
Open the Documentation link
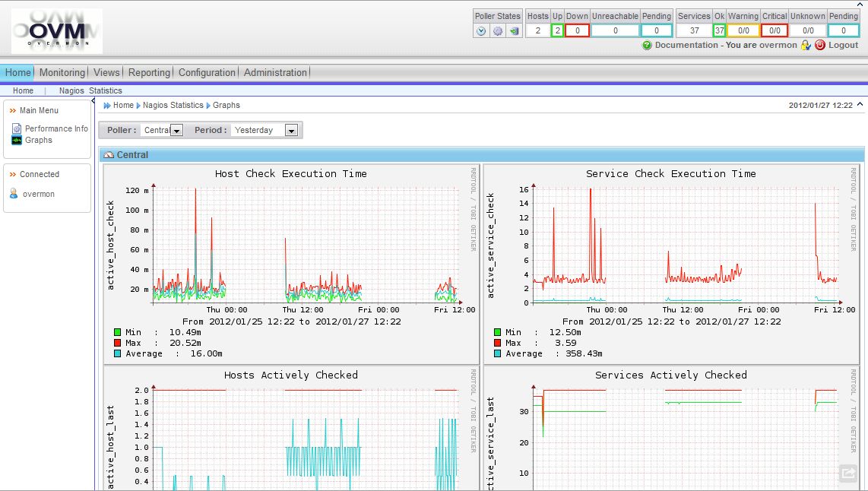686,46
